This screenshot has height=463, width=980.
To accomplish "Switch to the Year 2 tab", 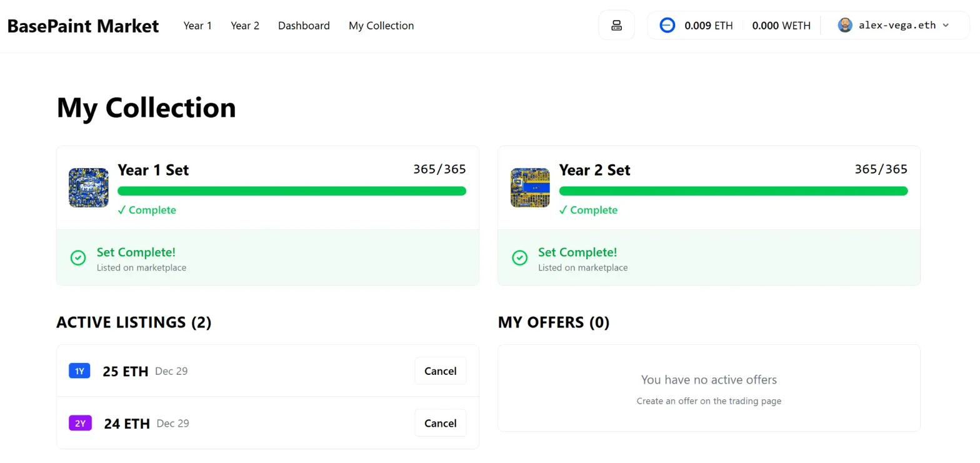I will click(245, 26).
